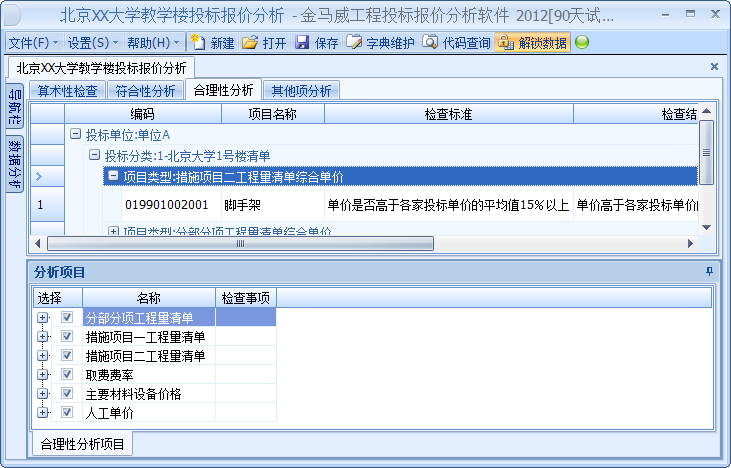
Task: Click the green round icon in toolbar
Action: (582, 43)
